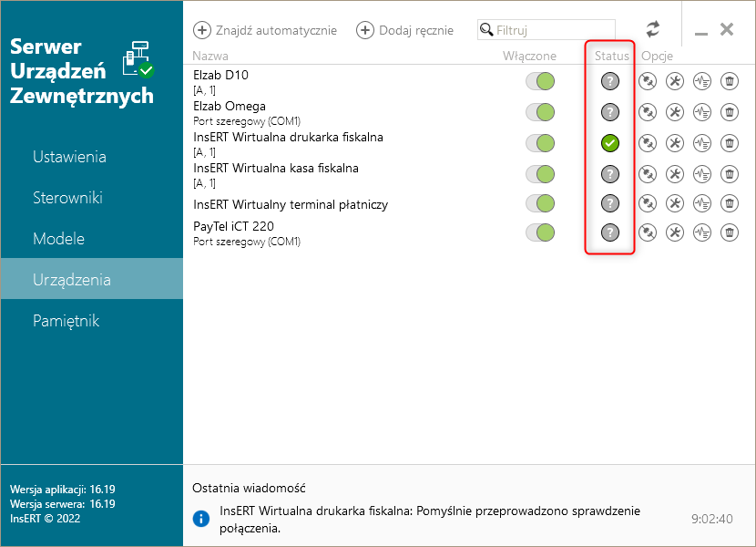Click the plug icon for Elzab Omega
Image resolution: width=756 pixels, height=547 pixels.
click(648, 112)
